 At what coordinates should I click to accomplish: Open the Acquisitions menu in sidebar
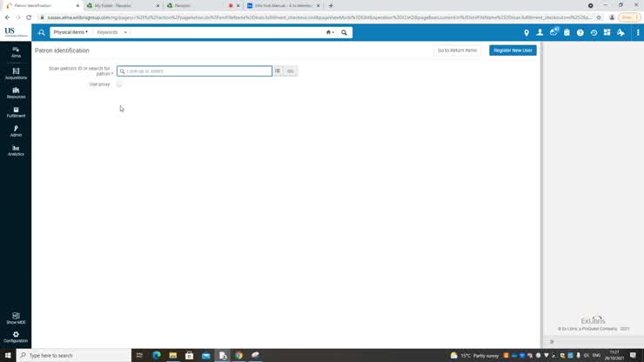[x=16, y=73]
